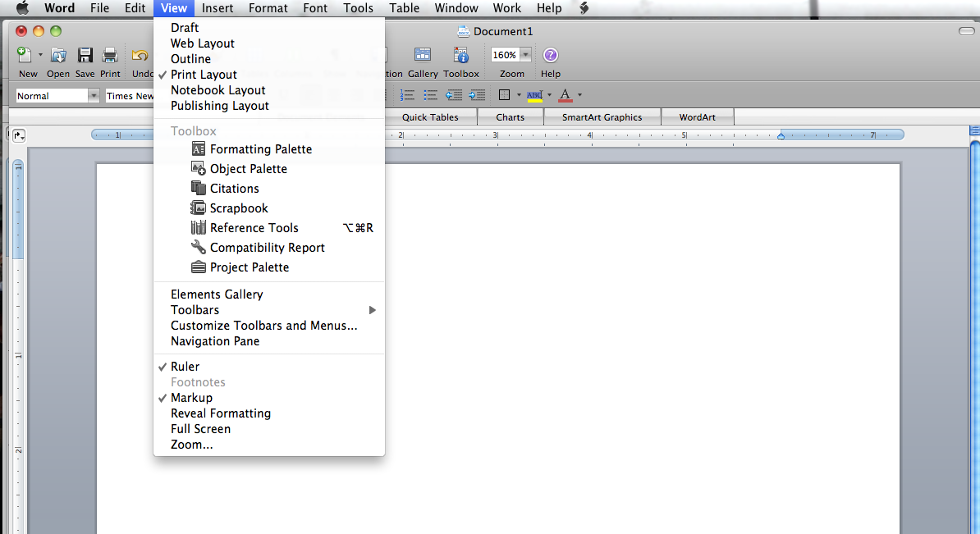Open the Tools menu
The height and width of the screenshot is (534, 980).
(358, 8)
